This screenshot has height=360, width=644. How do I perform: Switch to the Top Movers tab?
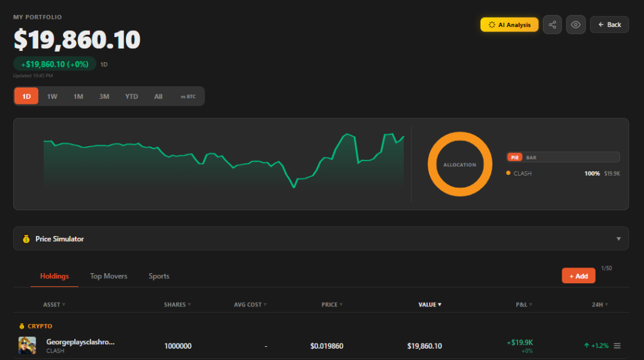[x=108, y=276]
